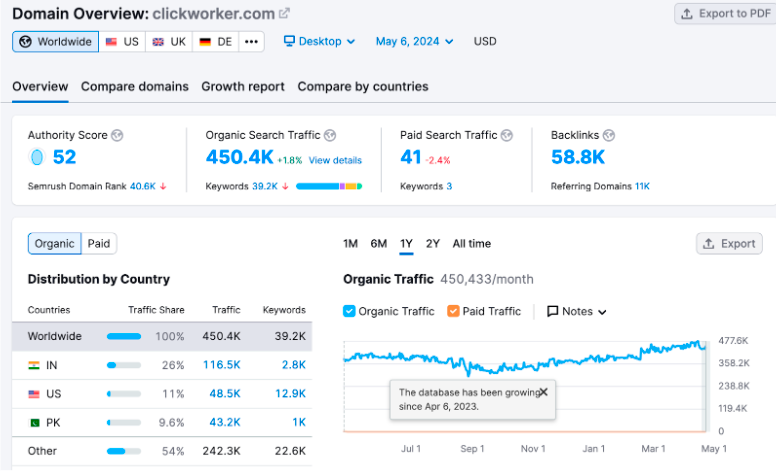
Task: Select the 2Y time range
Action: [x=433, y=243]
